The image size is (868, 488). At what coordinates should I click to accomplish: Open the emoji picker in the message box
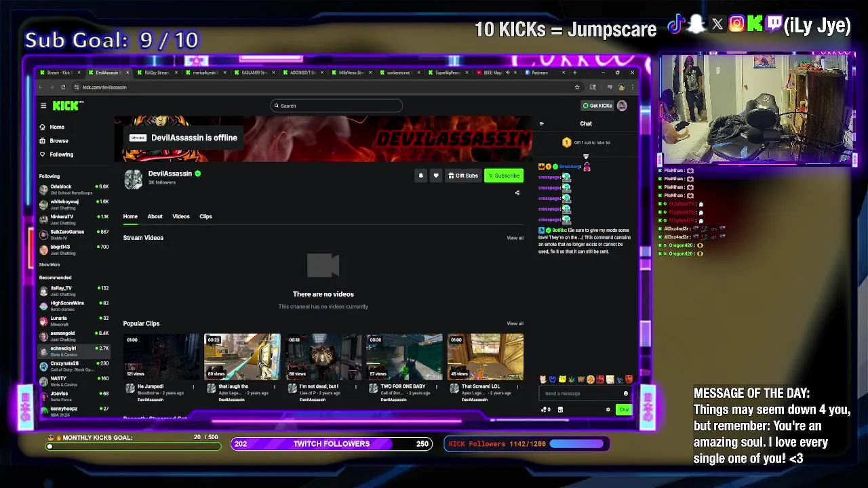click(625, 393)
